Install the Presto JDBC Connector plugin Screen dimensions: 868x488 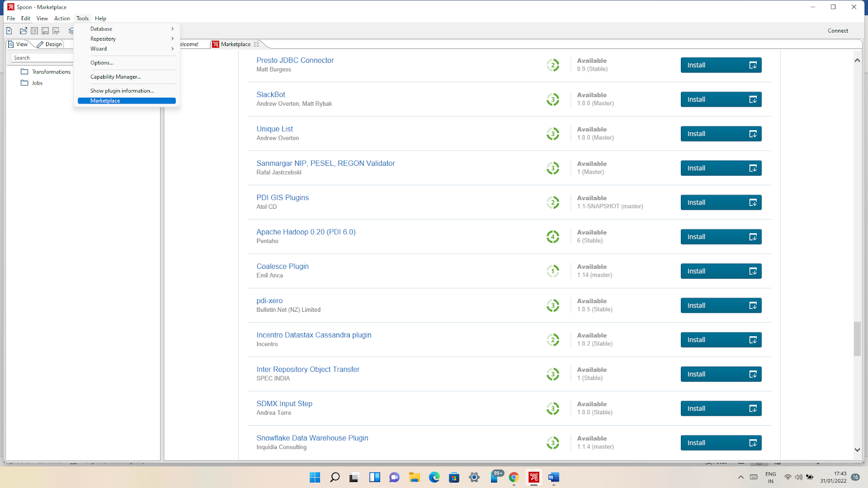721,65
